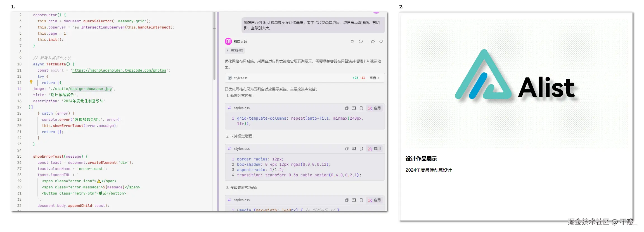Click the 3. 多级响应式适配 heading

coord(242,188)
